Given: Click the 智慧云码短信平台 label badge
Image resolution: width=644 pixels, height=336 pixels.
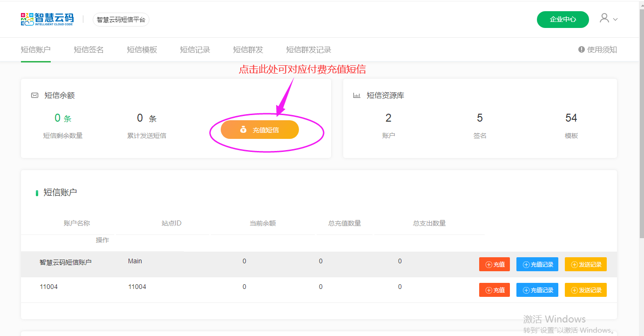Looking at the screenshot, I should click(121, 20).
